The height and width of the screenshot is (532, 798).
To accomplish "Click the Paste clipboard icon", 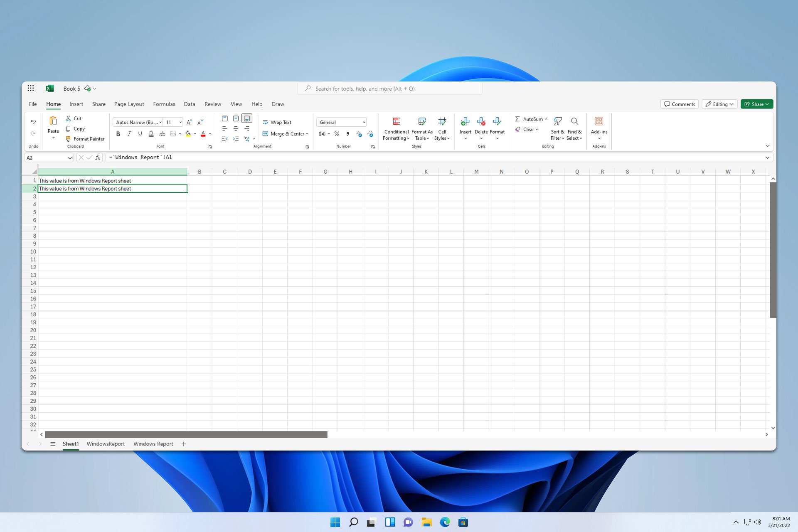I will pos(53,121).
